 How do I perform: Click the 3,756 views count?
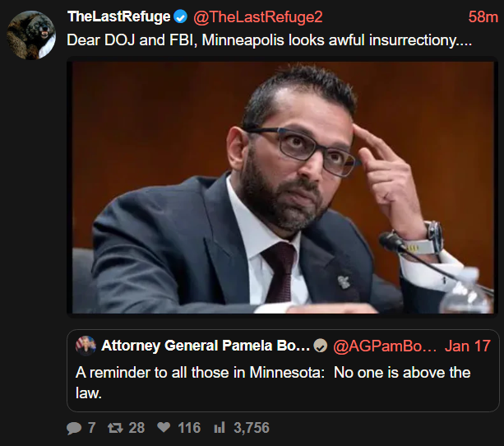(x=252, y=428)
